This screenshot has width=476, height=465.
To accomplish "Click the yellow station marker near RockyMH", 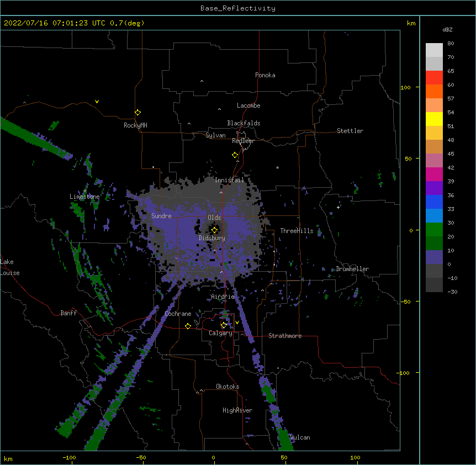I will [x=137, y=113].
